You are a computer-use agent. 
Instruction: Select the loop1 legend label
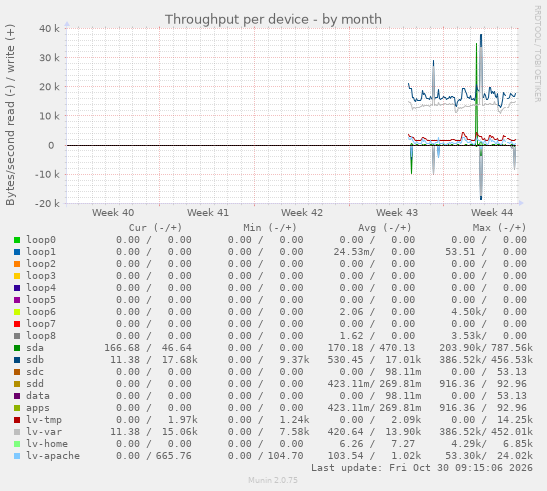pos(41,252)
